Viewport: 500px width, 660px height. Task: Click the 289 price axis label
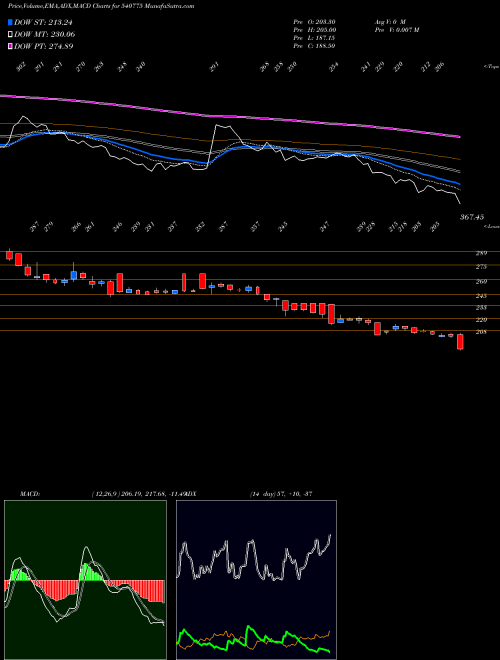tap(481, 253)
